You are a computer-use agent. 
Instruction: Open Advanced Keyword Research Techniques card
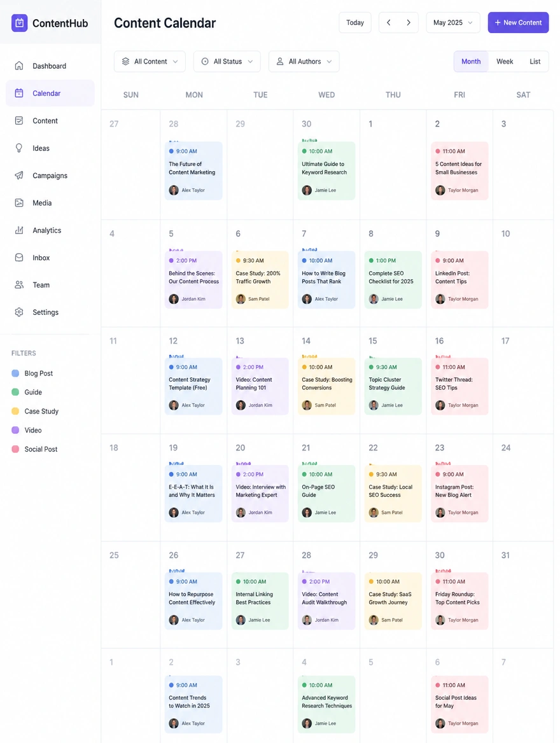point(326,705)
